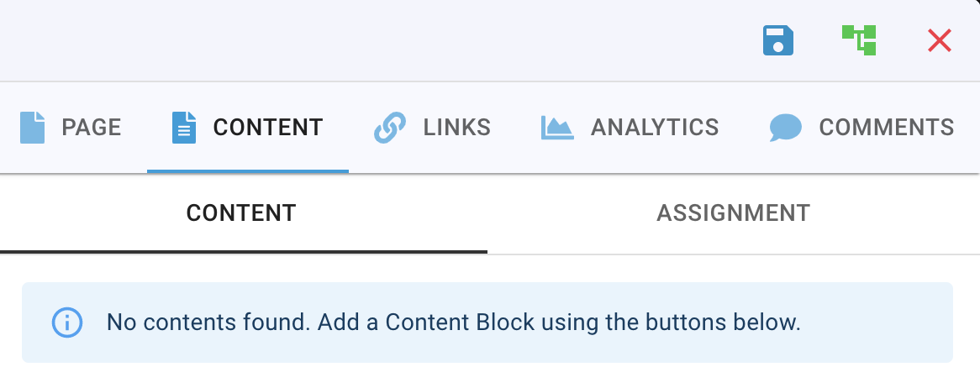The width and height of the screenshot is (980, 388).
Task: Click the Page document icon
Action: tap(32, 128)
